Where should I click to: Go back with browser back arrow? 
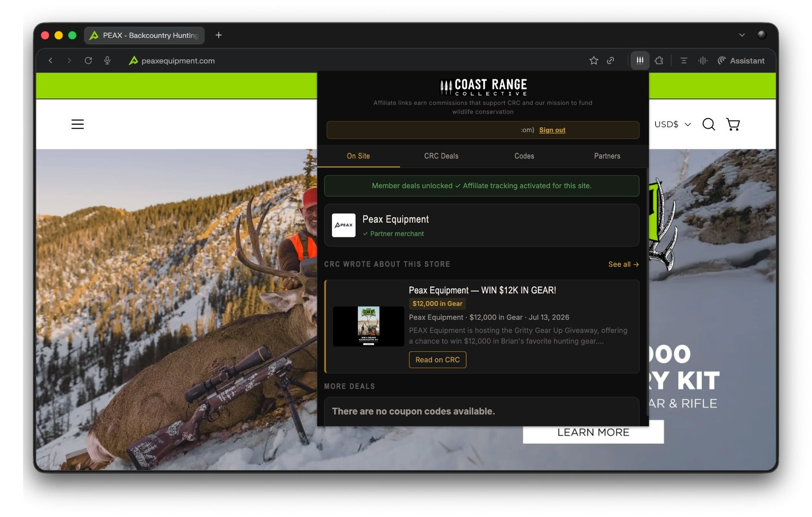tap(50, 61)
